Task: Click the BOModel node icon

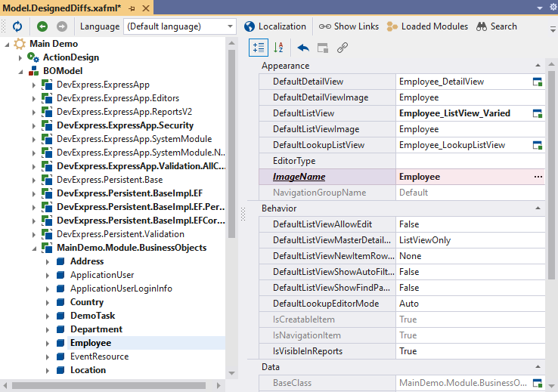Action: [34, 71]
